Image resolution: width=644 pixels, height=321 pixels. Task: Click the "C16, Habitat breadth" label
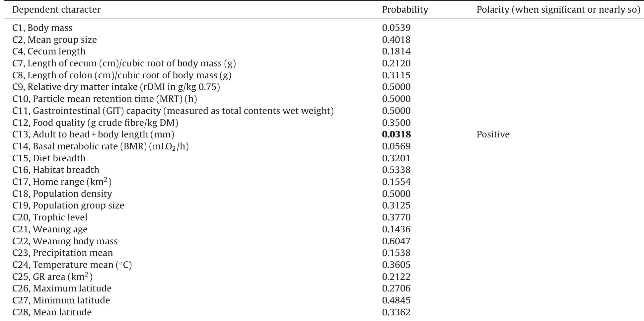click(x=56, y=170)
